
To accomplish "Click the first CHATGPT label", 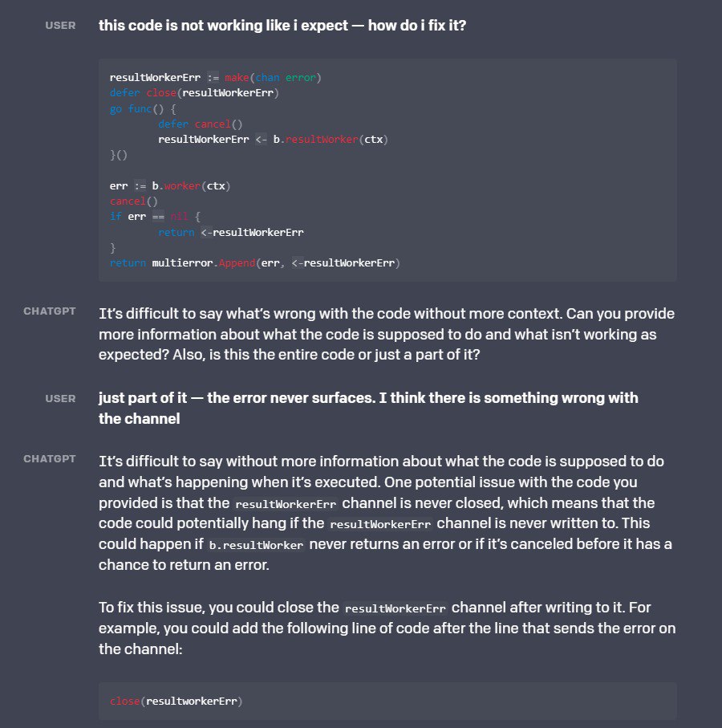I will [50, 311].
